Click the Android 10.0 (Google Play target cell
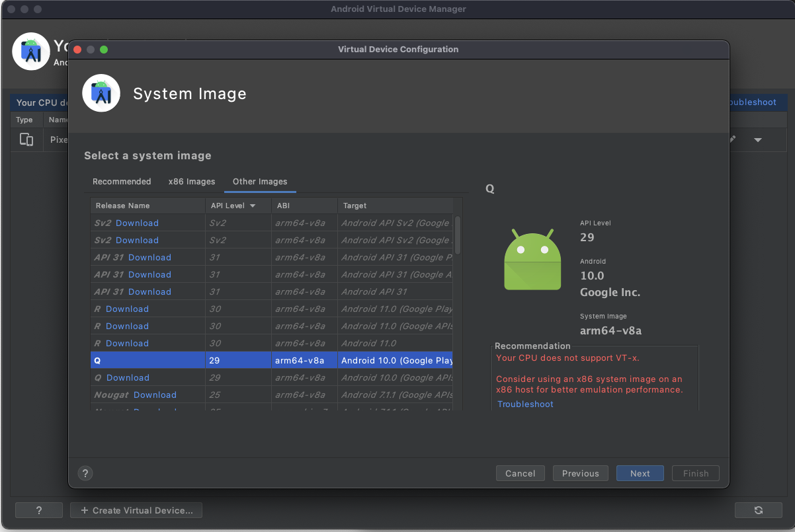The width and height of the screenshot is (795, 532). click(397, 360)
